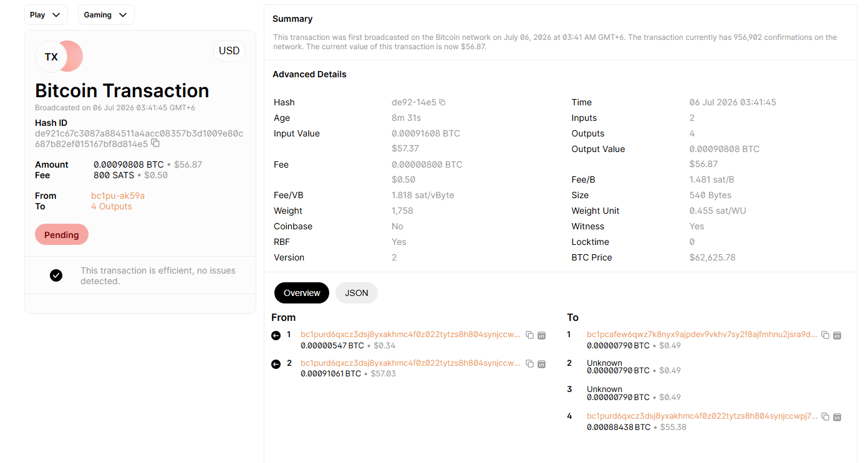Copy input 2 address

click(x=529, y=363)
